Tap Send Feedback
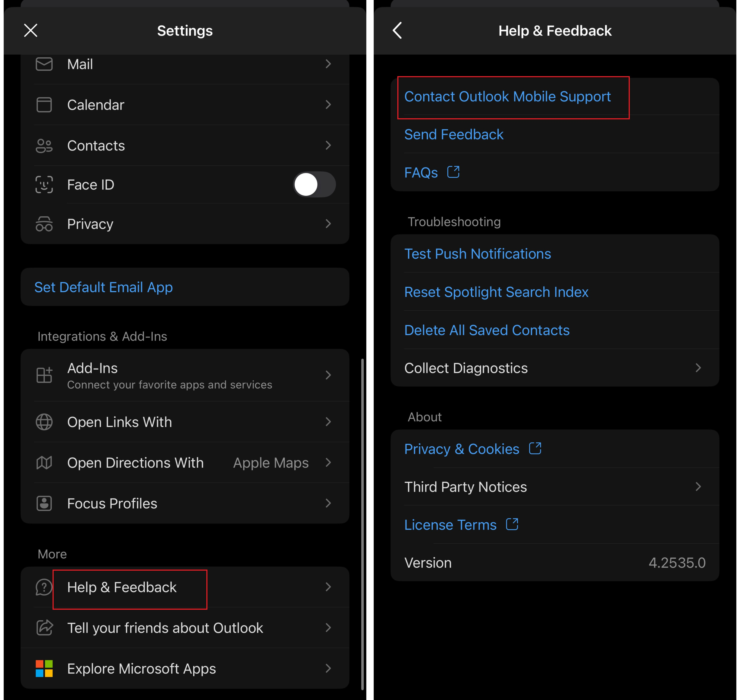The image size is (740, 700). point(555,134)
